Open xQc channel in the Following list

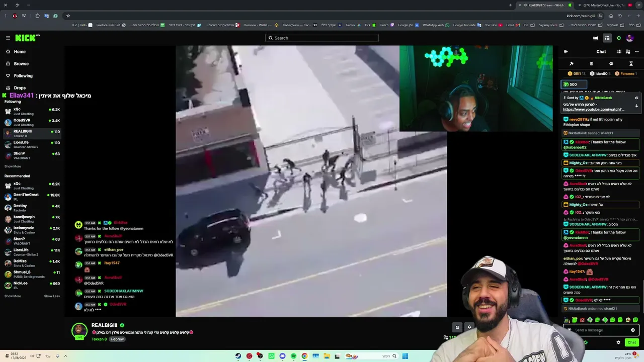pos(32,111)
